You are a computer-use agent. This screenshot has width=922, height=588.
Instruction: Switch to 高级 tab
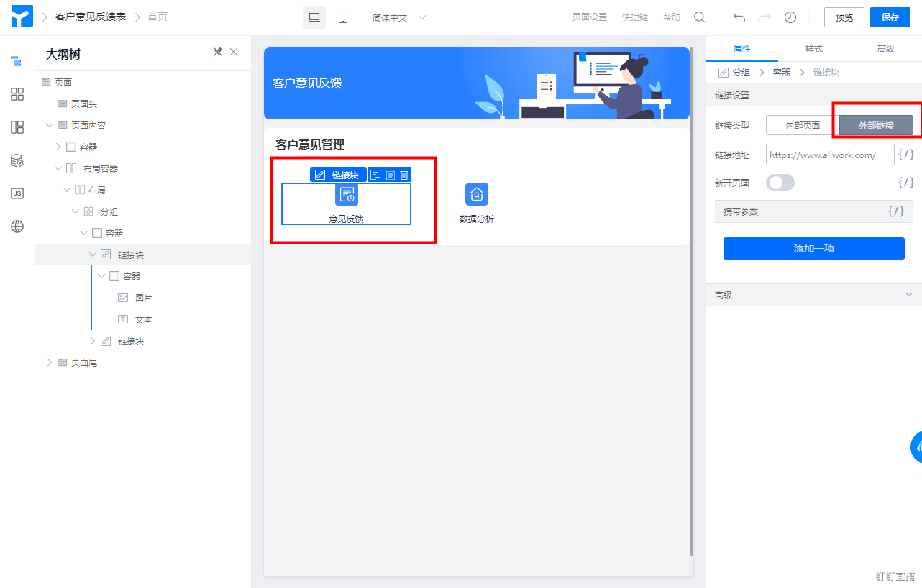886,49
